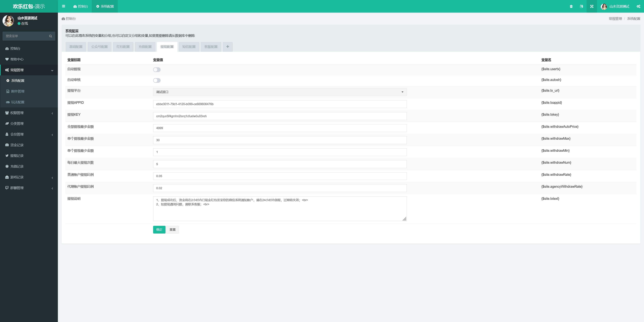Click the green 确定 button
Image resolution: width=644 pixels, height=322 pixels.
tap(159, 229)
